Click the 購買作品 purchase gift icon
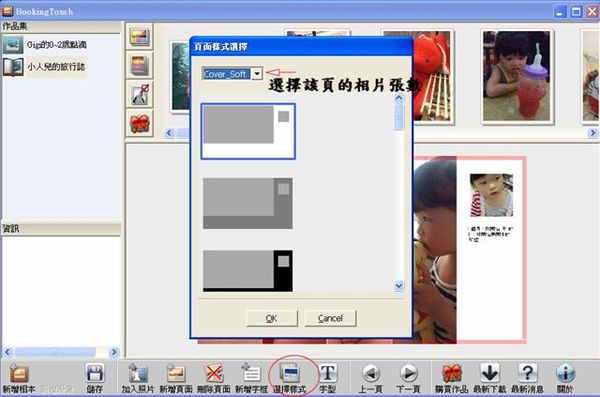The image size is (600, 397). tap(452, 373)
